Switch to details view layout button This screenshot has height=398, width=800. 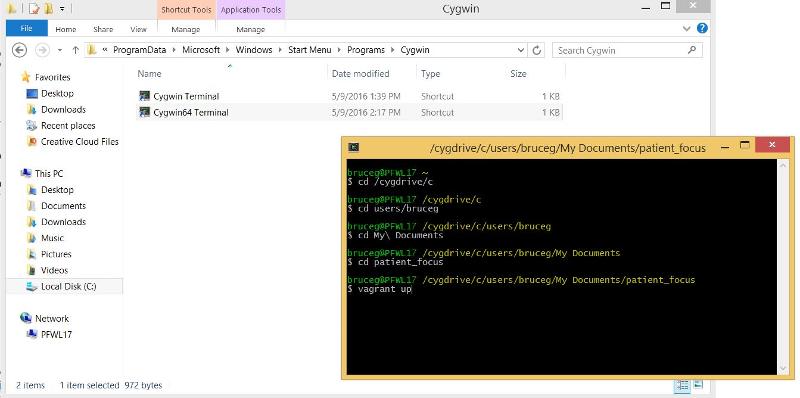[x=682, y=385]
